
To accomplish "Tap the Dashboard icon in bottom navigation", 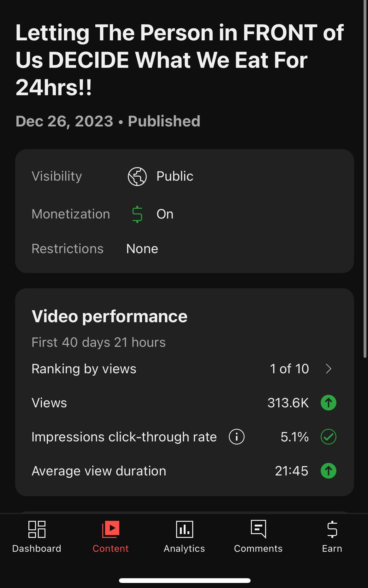I will tap(37, 529).
